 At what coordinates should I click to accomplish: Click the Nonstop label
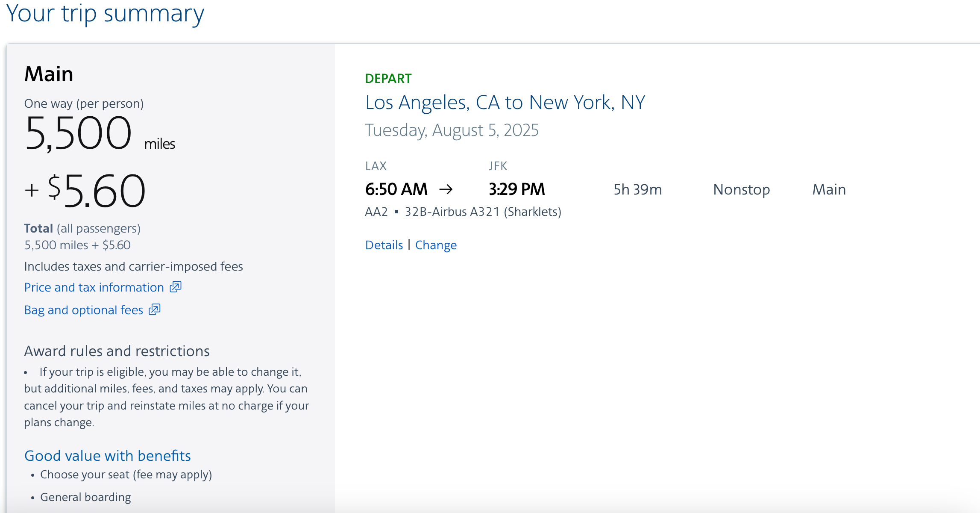click(741, 189)
